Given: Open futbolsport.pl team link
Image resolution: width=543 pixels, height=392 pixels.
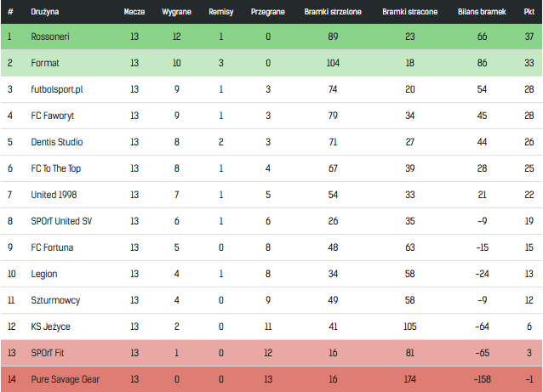Looking at the screenshot, I should 58,89.
